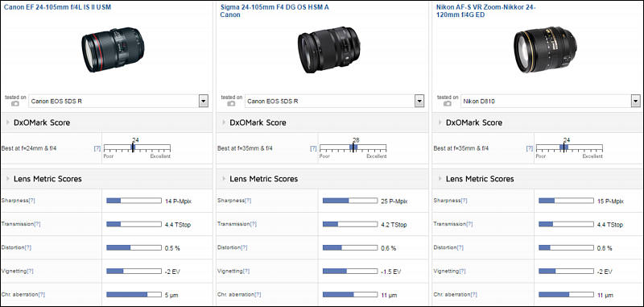Open the Transmission [?] help for the Sigma lens
644x307 pixels.
pyautogui.click(x=254, y=224)
